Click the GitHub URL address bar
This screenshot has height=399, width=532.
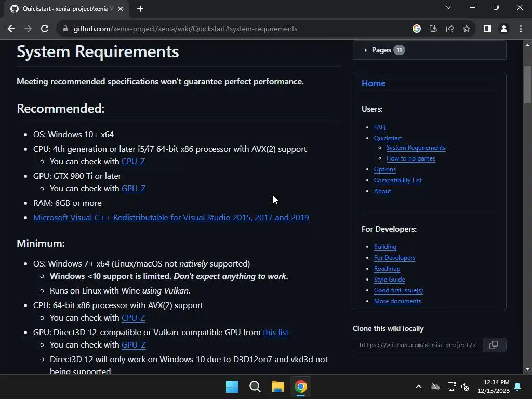[185, 29]
